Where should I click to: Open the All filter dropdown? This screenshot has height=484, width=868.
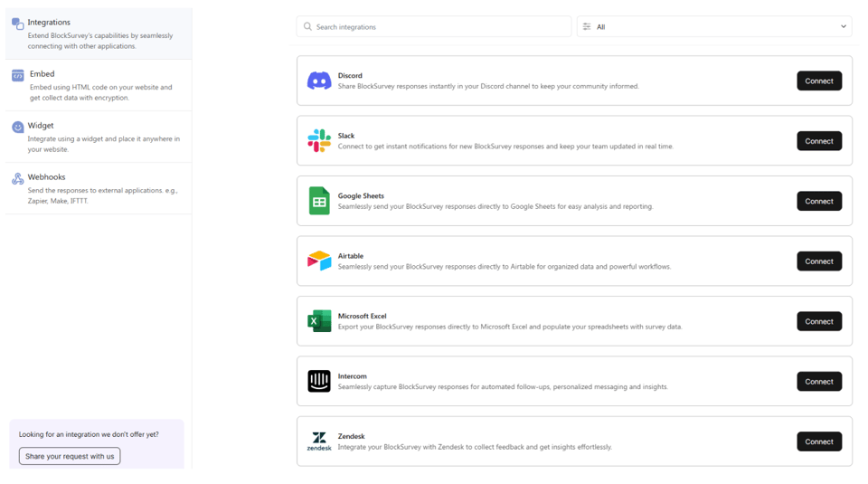pos(714,26)
